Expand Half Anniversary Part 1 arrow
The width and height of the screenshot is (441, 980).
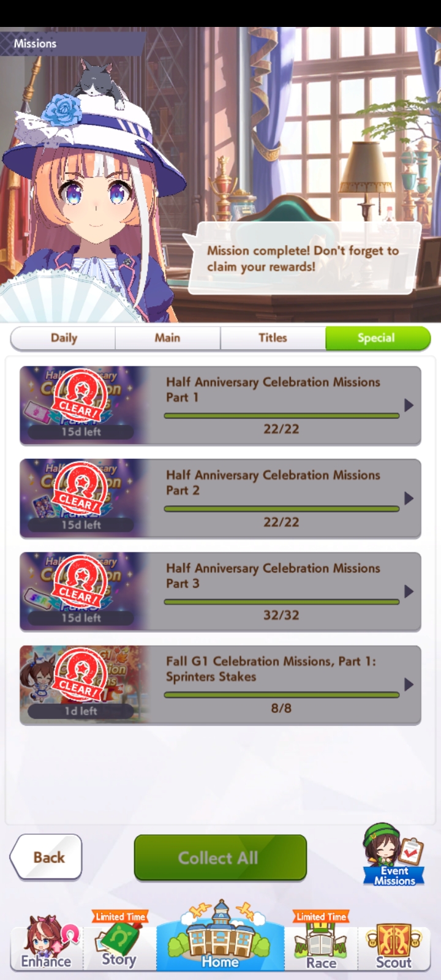[409, 405]
